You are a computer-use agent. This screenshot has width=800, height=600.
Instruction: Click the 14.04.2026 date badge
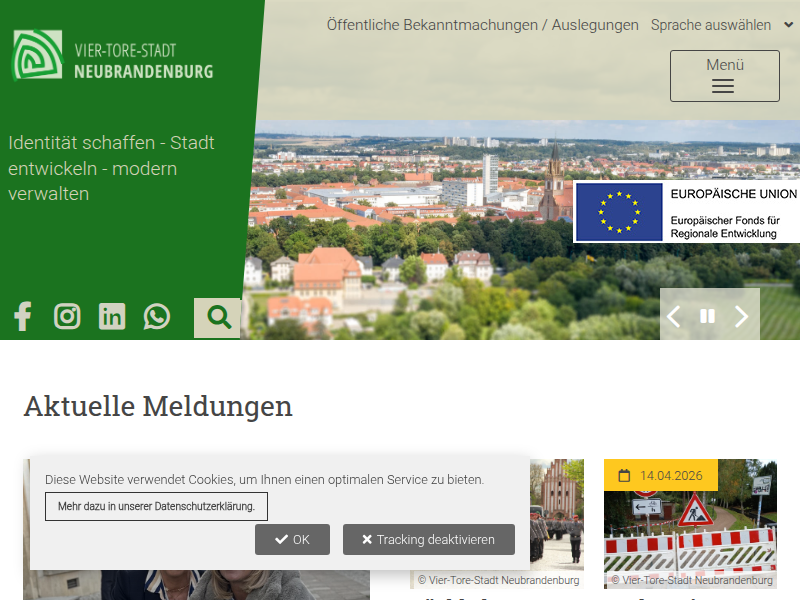click(661, 475)
